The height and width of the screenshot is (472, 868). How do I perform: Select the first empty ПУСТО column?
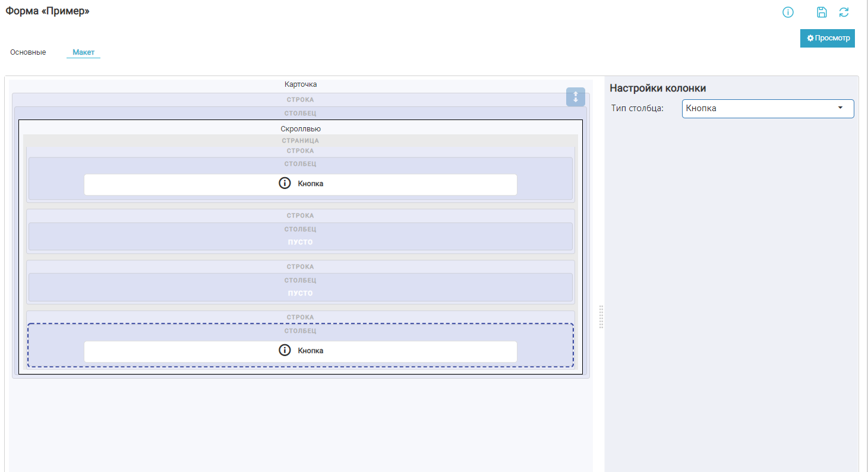click(x=301, y=243)
